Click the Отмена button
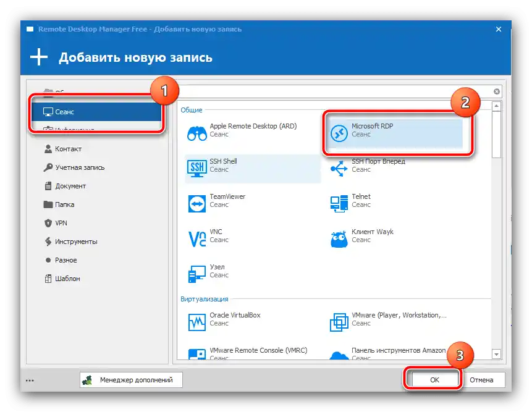 [481, 380]
